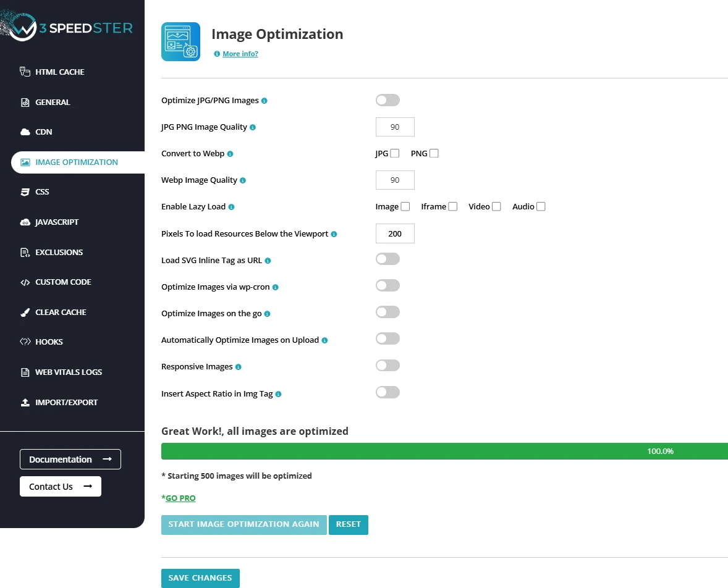
Task: Click the Custom Code brackets icon
Action: point(25,282)
